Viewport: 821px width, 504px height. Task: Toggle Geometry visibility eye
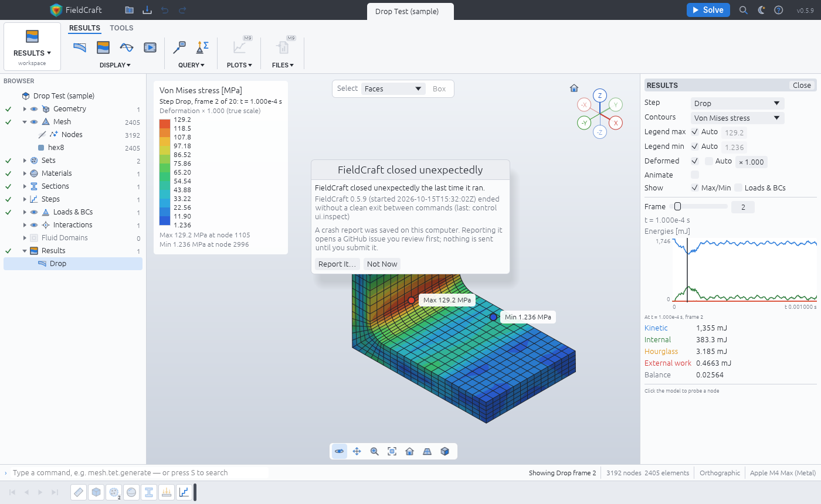(34, 109)
